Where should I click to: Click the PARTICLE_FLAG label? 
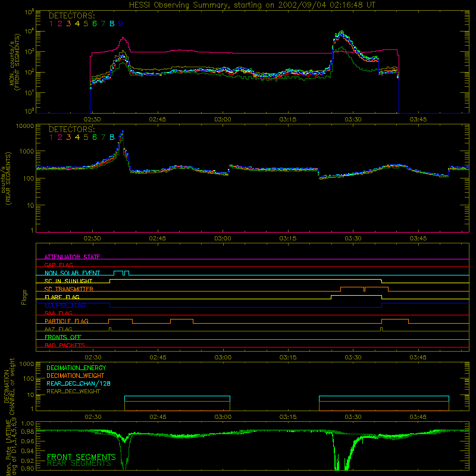pyautogui.click(x=67, y=321)
